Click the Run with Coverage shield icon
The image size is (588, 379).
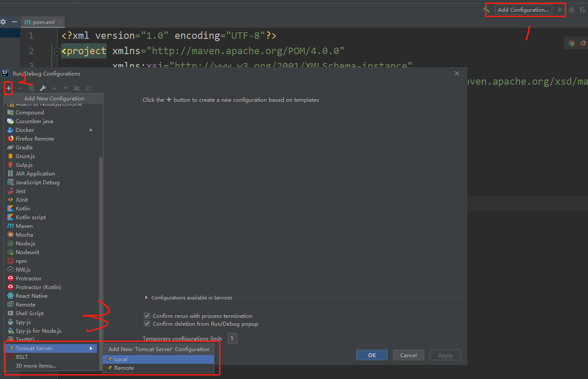582,10
